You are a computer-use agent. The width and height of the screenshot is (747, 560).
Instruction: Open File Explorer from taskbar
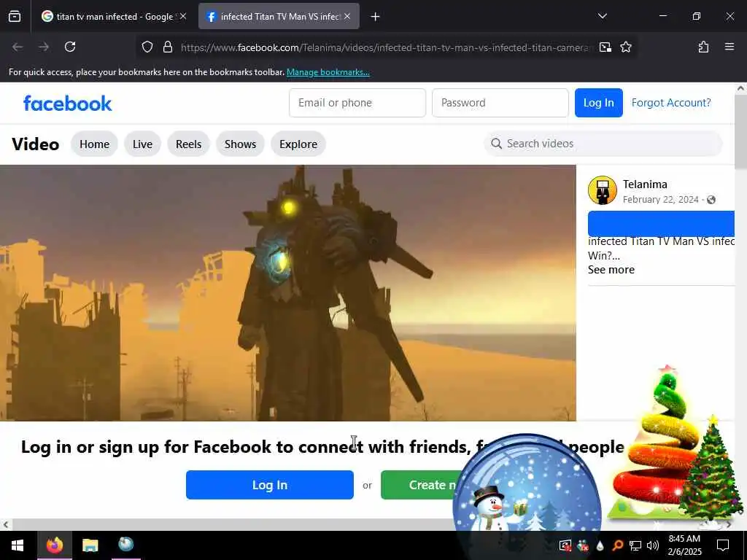pyautogui.click(x=90, y=545)
